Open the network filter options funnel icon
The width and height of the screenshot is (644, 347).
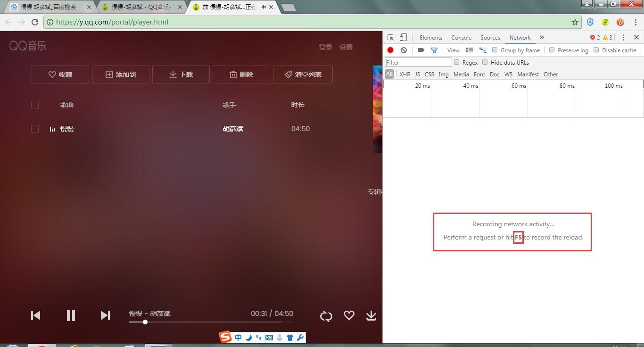[x=434, y=50]
